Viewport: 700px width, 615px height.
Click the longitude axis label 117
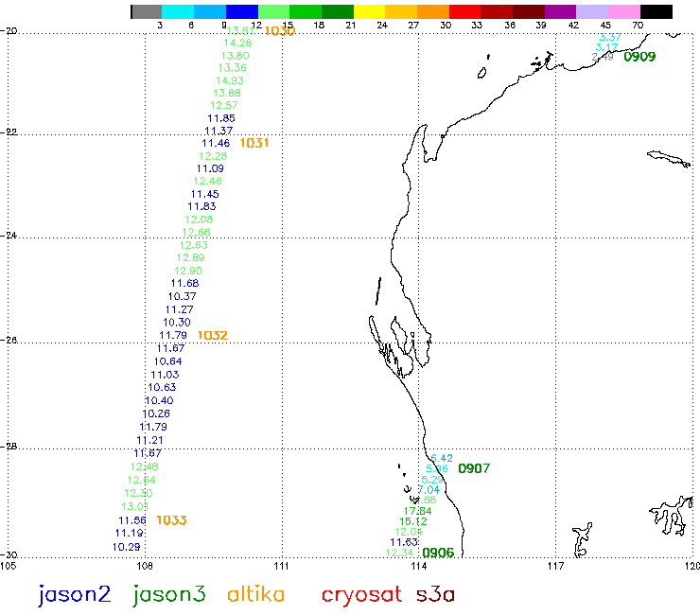coord(556,567)
